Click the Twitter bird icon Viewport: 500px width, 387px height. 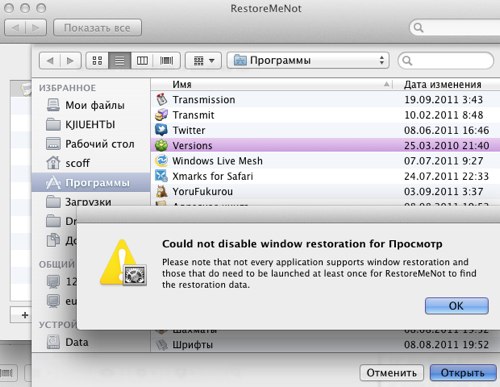tap(162, 130)
